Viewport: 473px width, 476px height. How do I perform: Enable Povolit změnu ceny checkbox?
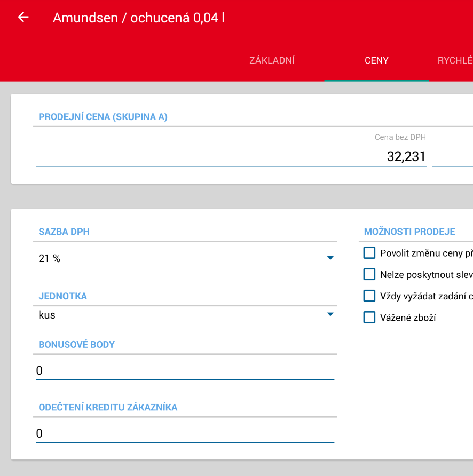tap(369, 253)
